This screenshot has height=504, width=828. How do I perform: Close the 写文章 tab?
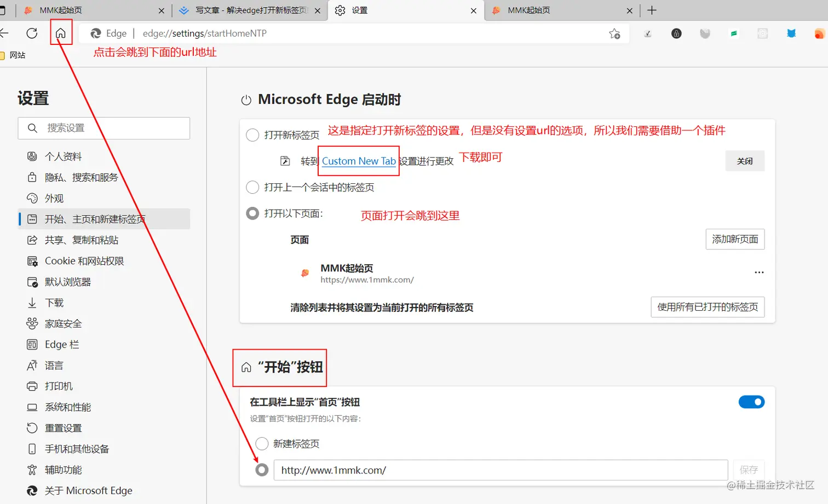pyautogui.click(x=318, y=10)
